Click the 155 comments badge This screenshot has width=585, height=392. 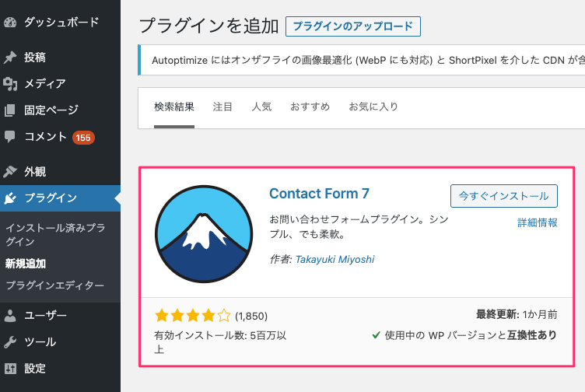pos(83,138)
